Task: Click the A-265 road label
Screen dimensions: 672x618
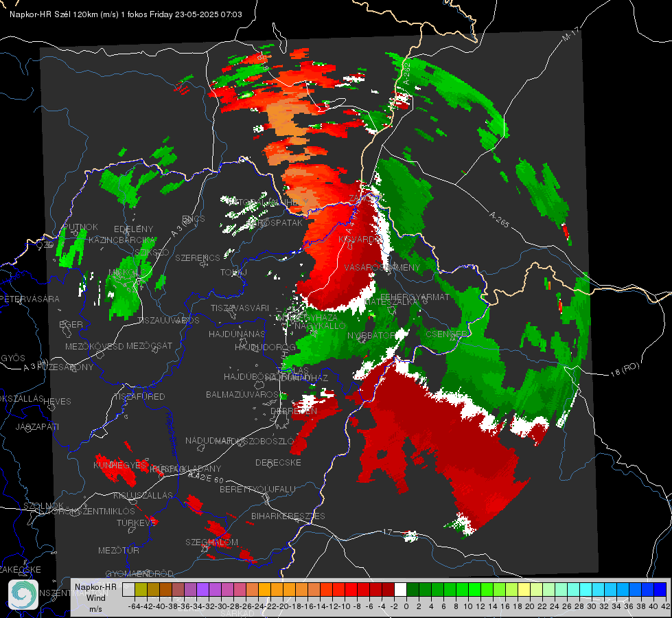Action: [499, 220]
